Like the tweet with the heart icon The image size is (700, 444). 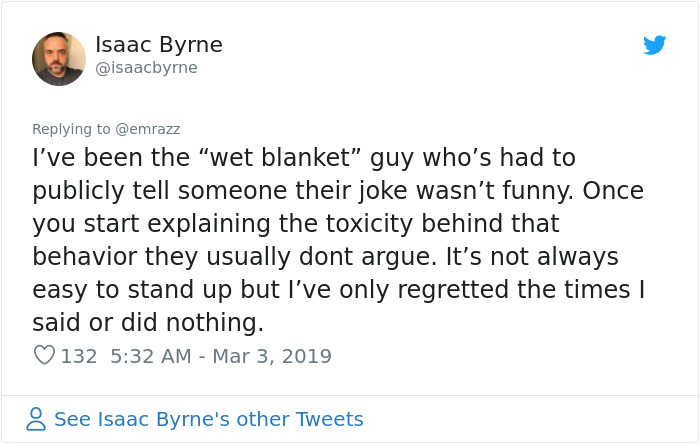click(x=44, y=355)
